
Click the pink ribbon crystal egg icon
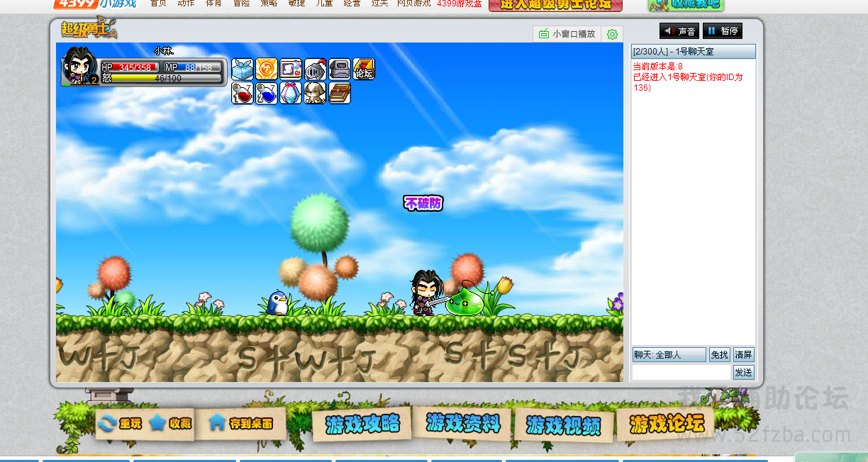291,94
